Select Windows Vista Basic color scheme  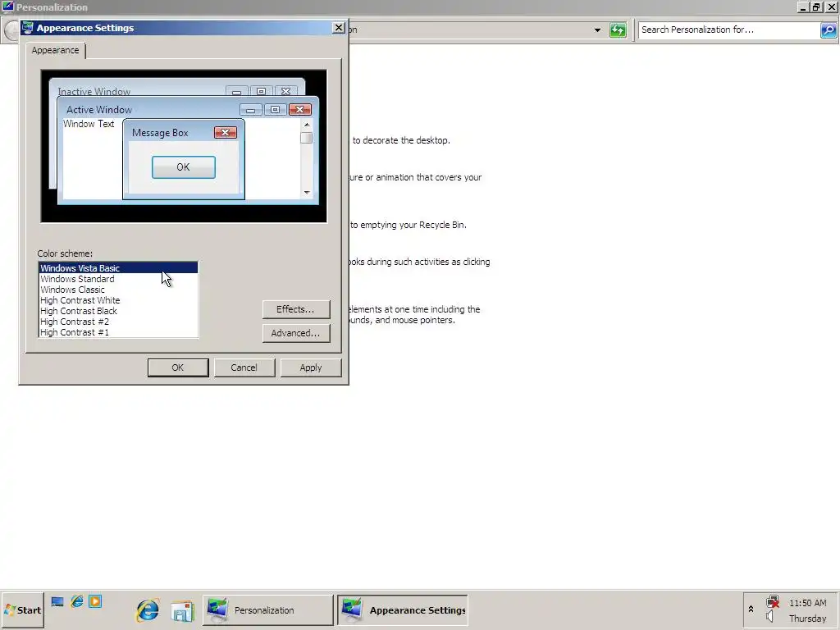coord(118,268)
